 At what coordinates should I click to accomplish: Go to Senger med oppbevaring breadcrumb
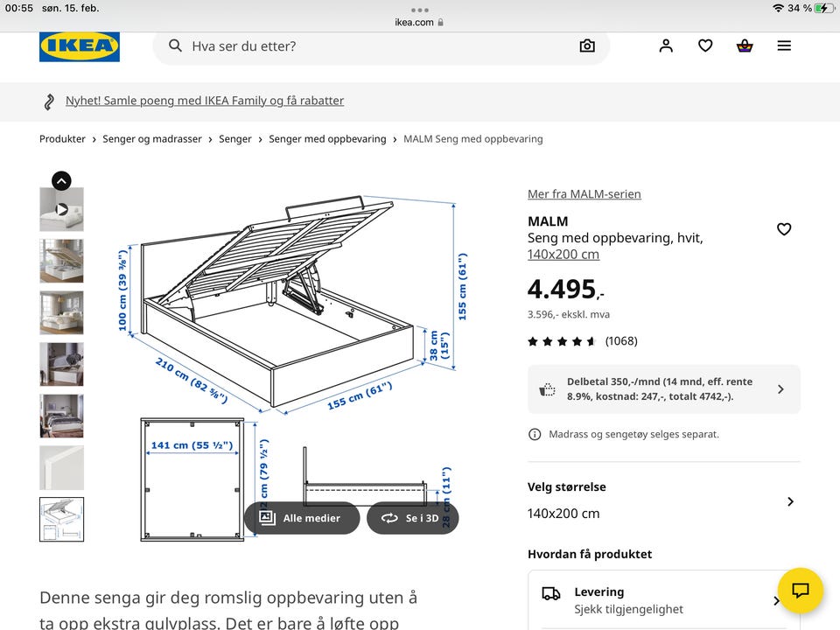coord(327,139)
